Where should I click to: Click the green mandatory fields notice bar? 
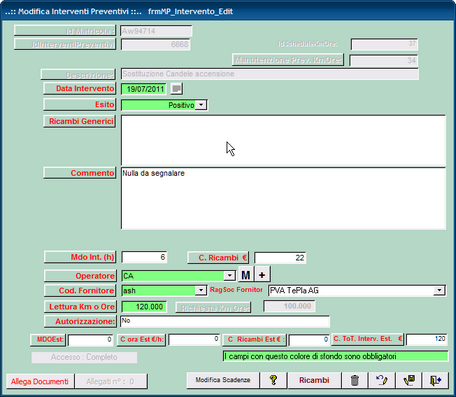pyautogui.click(x=335, y=356)
